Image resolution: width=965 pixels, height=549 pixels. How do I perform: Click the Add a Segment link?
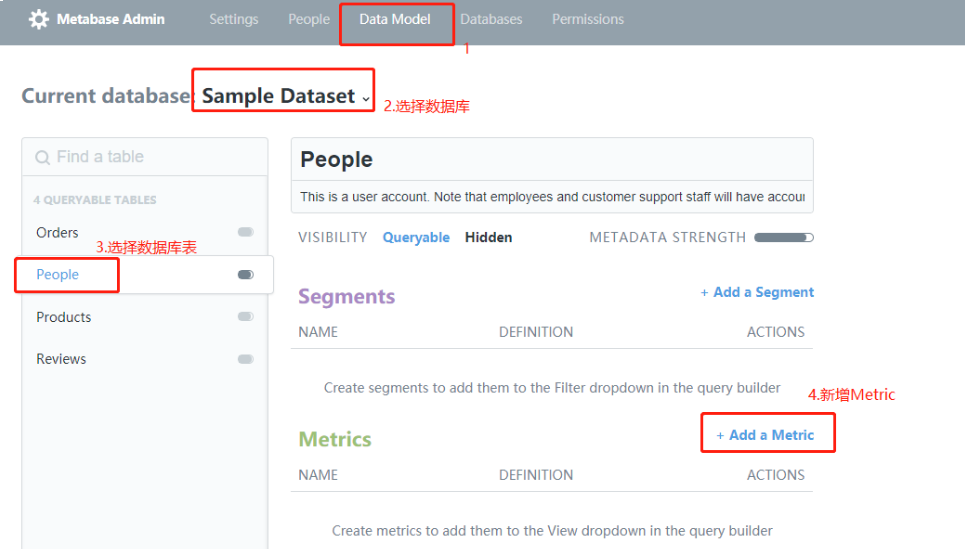[757, 292]
